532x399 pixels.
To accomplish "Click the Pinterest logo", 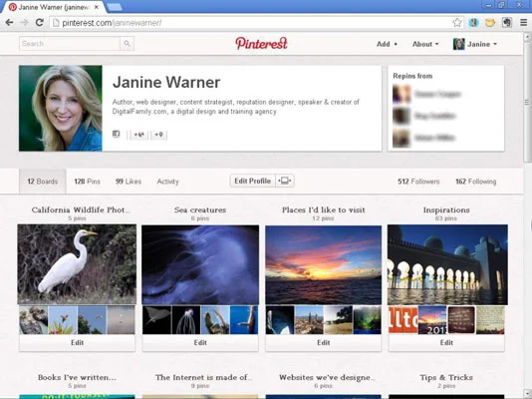I will click(x=262, y=44).
